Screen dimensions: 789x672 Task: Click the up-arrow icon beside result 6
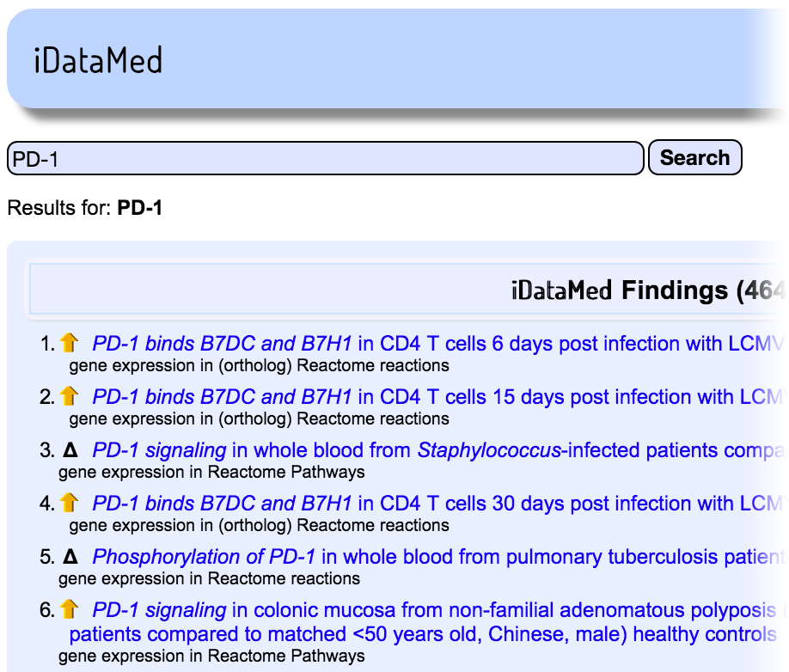pos(70,610)
